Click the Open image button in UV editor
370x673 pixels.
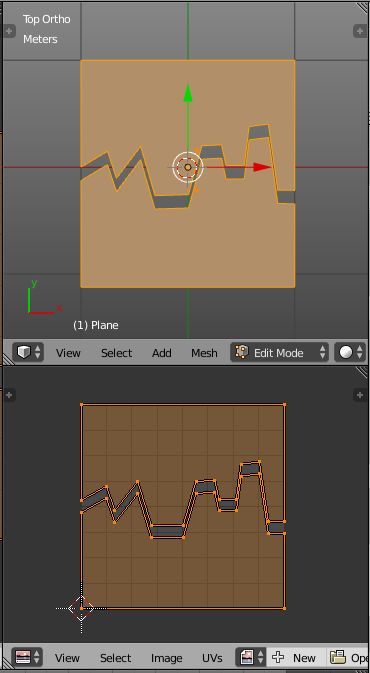(x=347, y=657)
